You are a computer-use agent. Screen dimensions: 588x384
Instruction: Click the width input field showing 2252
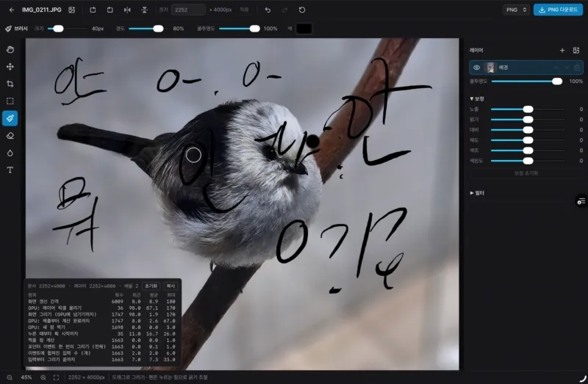(188, 10)
